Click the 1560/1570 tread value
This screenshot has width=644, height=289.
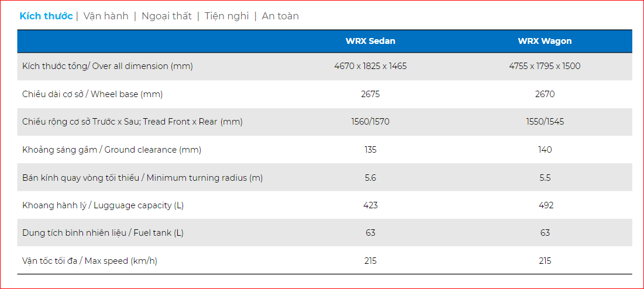370,122
